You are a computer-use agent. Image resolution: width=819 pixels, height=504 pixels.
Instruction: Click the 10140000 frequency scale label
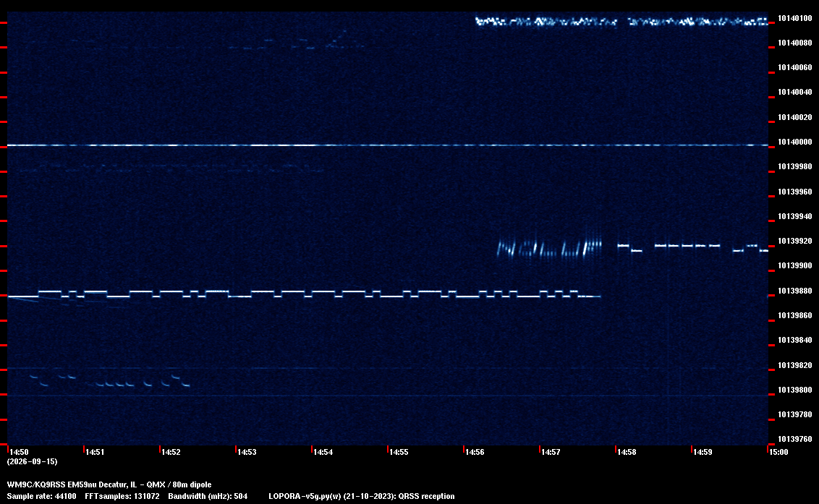(795, 142)
